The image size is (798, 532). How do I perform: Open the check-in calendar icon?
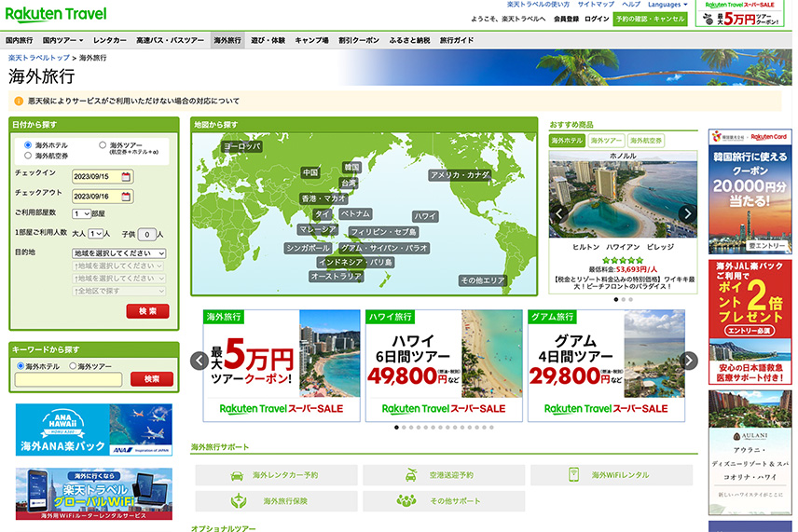(x=126, y=176)
